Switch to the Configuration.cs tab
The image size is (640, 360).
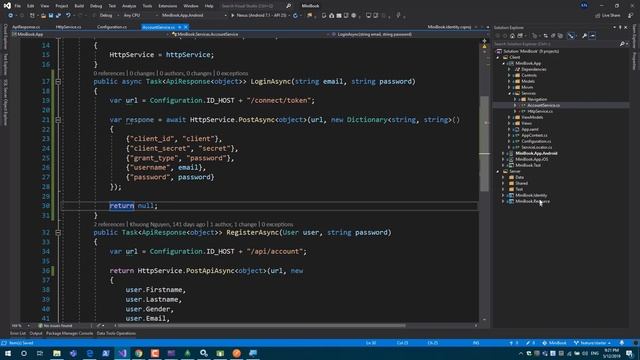click(x=112, y=27)
